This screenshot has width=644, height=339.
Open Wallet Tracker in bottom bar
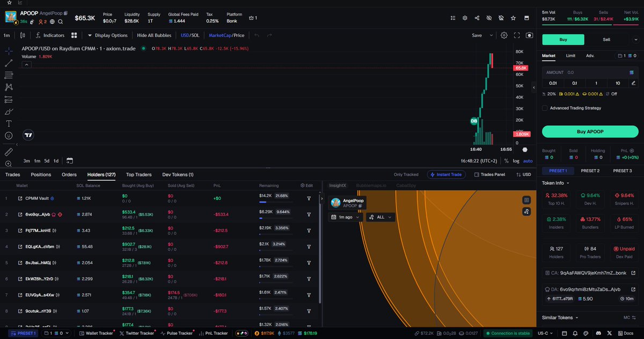tap(97, 333)
